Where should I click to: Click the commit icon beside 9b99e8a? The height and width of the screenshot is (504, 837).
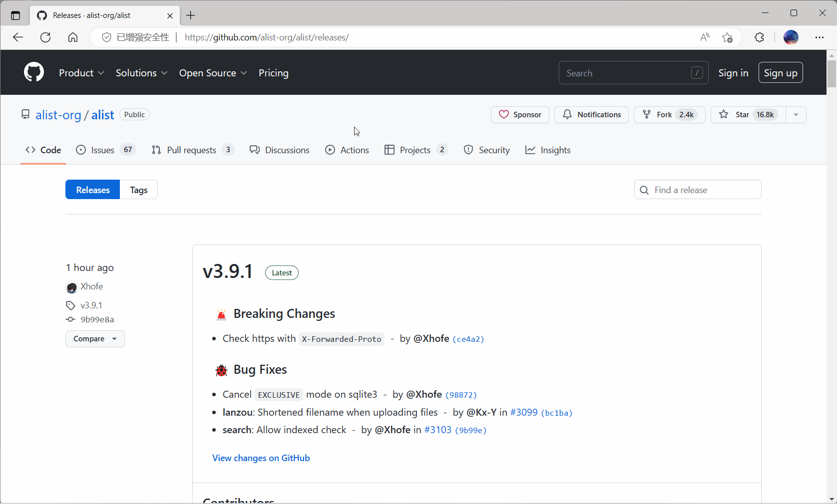[70, 319]
